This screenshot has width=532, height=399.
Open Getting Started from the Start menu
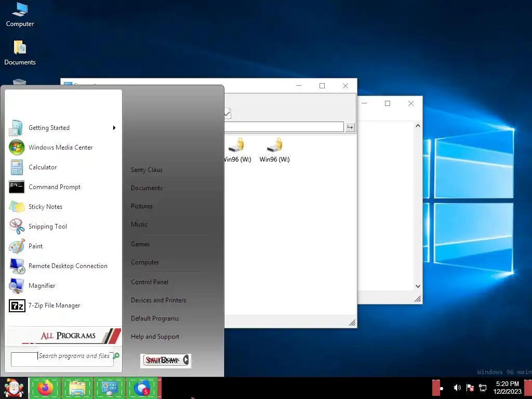point(63,128)
